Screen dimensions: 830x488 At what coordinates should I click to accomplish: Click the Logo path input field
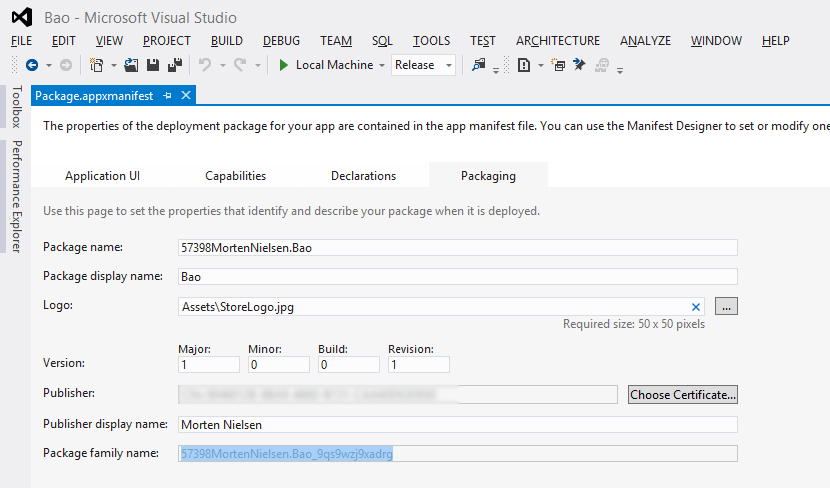click(x=441, y=307)
